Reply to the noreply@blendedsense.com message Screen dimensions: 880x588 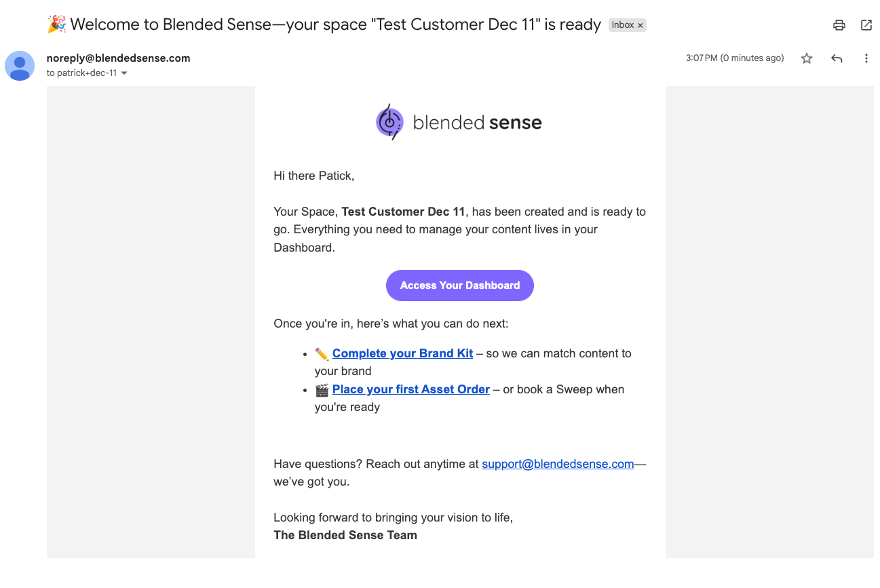pyautogui.click(x=837, y=58)
